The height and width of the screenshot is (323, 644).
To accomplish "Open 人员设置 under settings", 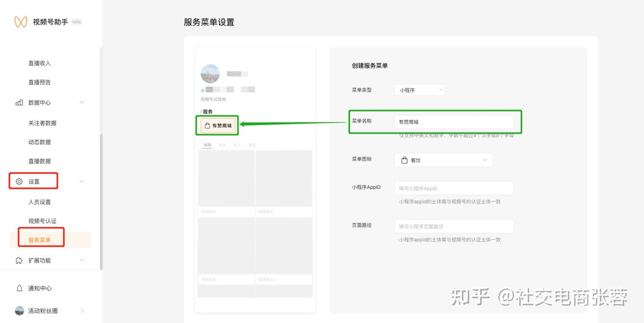I will point(40,202).
